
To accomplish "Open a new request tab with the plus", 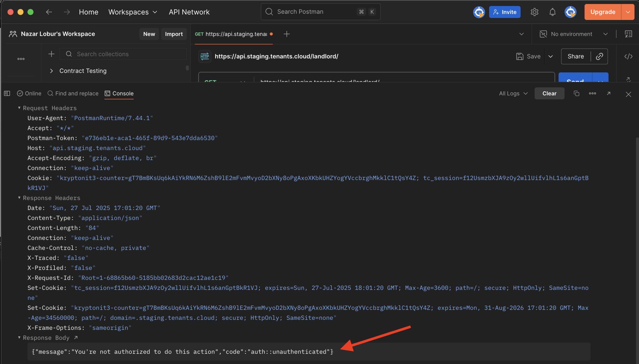I will pos(286,34).
